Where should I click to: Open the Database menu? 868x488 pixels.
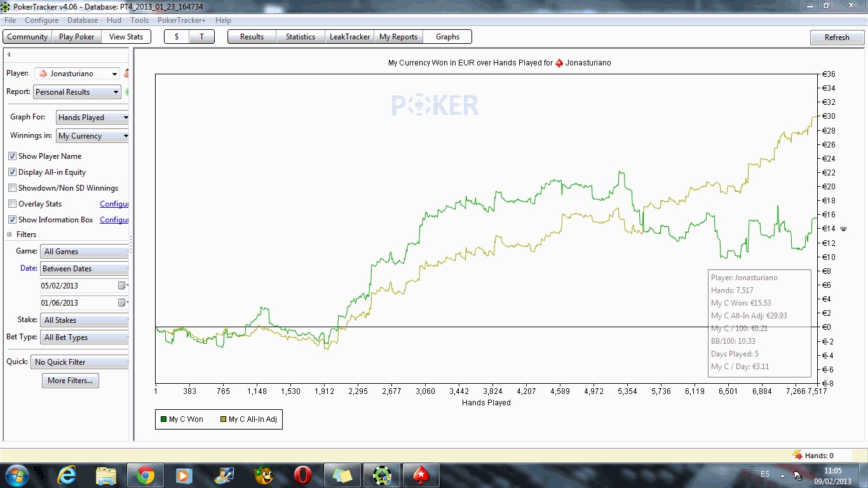(x=83, y=20)
